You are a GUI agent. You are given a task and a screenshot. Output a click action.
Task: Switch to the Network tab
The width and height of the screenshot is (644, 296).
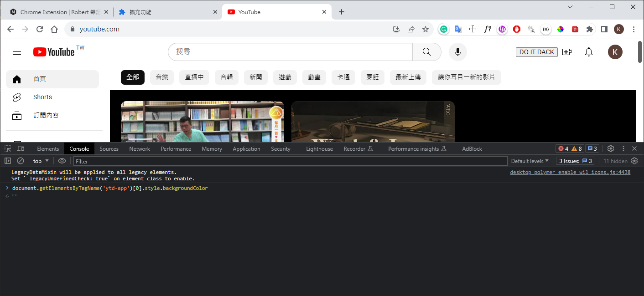pyautogui.click(x=140, y=149)
